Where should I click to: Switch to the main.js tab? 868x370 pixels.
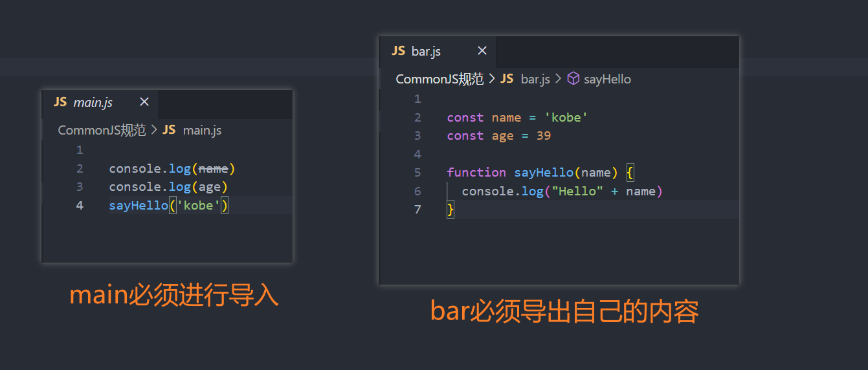coord(93,103)
